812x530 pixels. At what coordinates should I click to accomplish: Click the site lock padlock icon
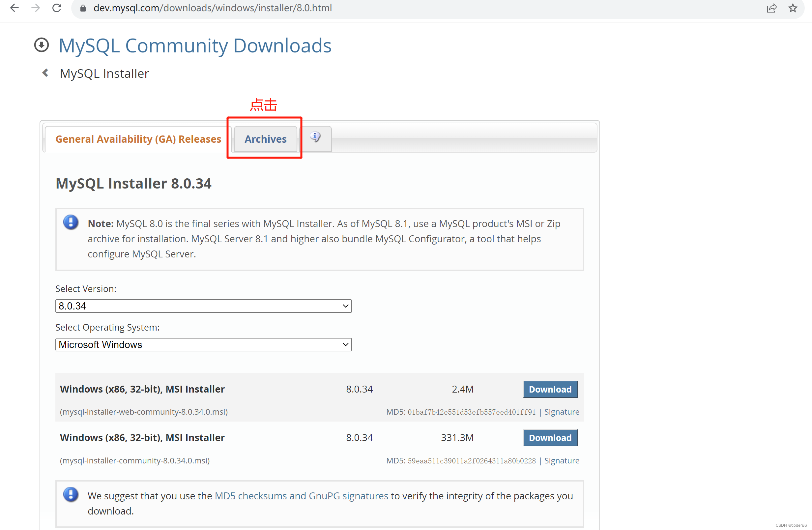(83, 8)
